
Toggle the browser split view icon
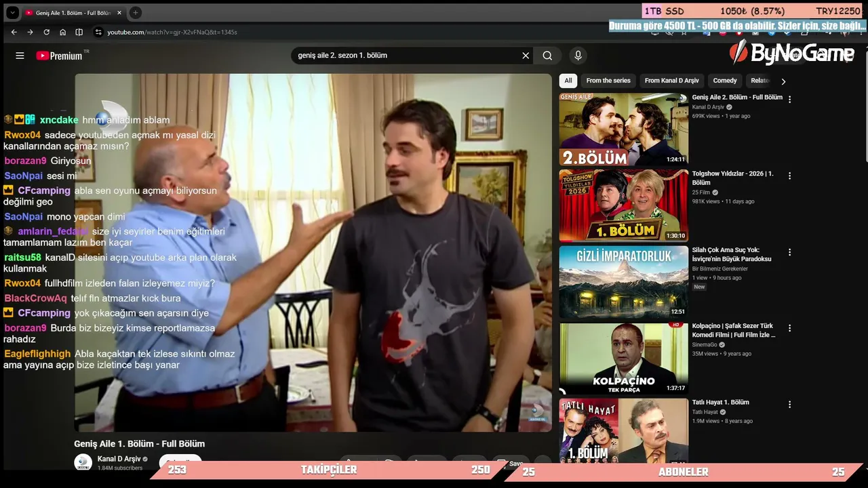point(79,32)
